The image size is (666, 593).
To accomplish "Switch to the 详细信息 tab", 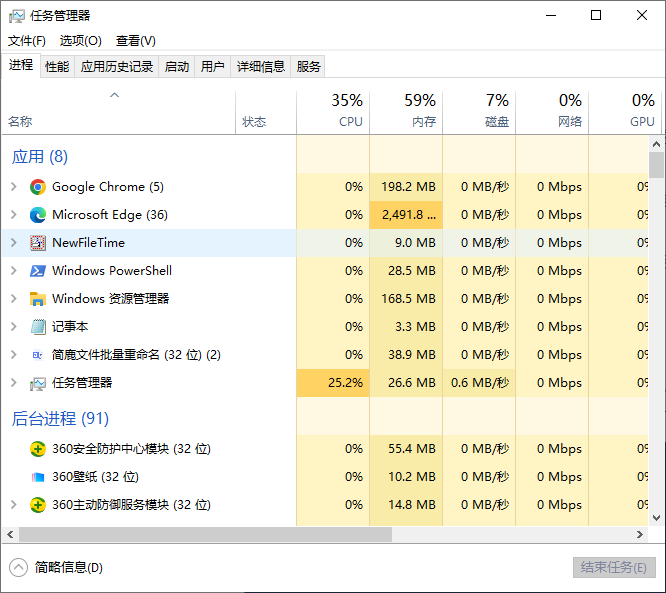I will (260, 67).
